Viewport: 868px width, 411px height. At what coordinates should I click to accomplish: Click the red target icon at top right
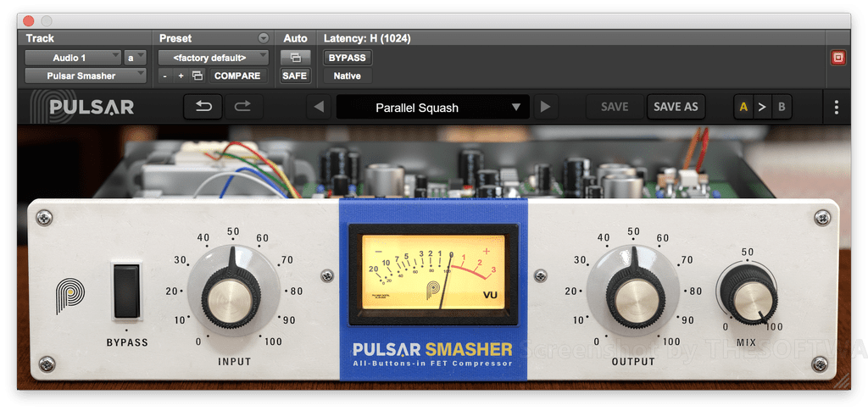tap(838, 58)
